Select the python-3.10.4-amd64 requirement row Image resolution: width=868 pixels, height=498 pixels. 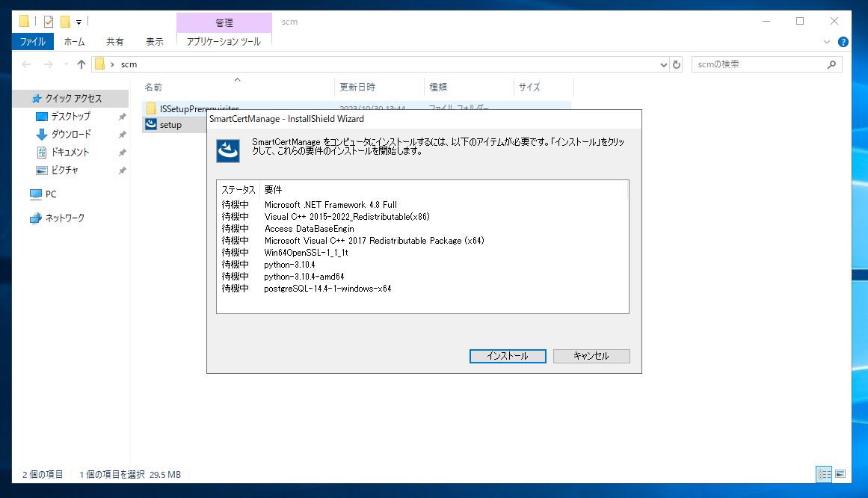point(422,277)
